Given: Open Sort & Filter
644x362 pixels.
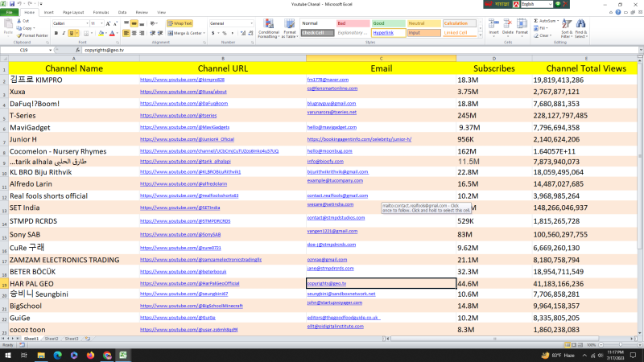Looking at the screenshot, I should click(567, 28).
